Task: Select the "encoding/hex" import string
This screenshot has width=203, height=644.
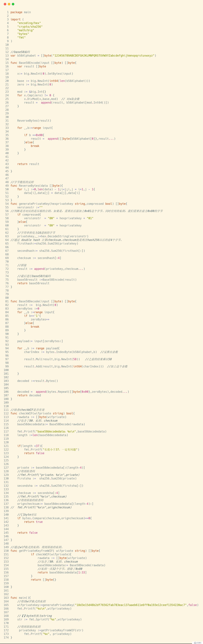Action: point(29,23)
